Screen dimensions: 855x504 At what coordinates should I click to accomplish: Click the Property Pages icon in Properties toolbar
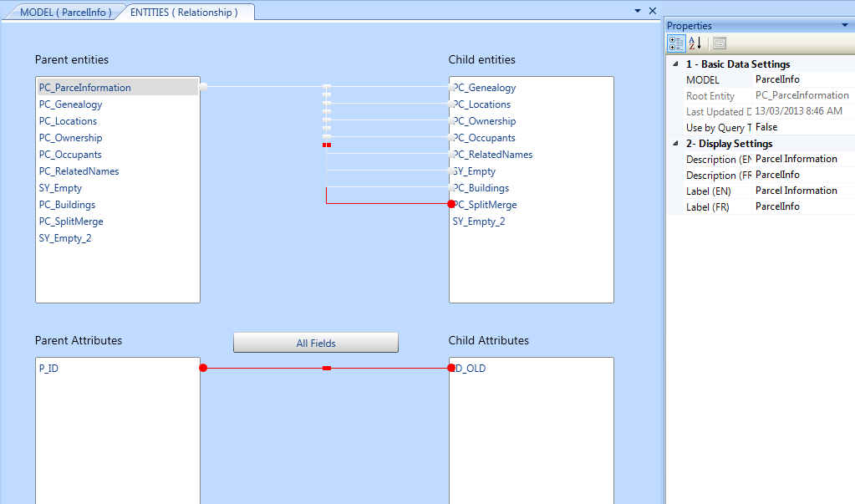point(719,43)
